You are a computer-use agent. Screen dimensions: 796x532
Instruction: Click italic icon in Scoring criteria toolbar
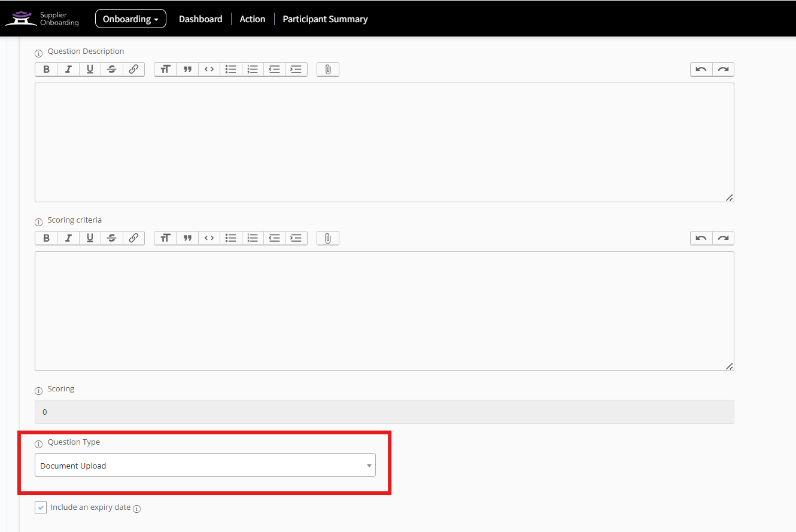click(x=68, y=238)
